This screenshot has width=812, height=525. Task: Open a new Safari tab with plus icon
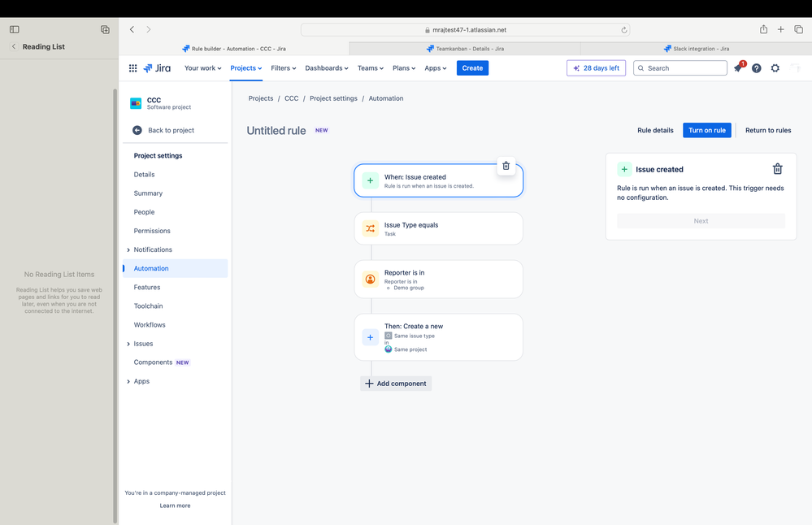coord(780,29)
